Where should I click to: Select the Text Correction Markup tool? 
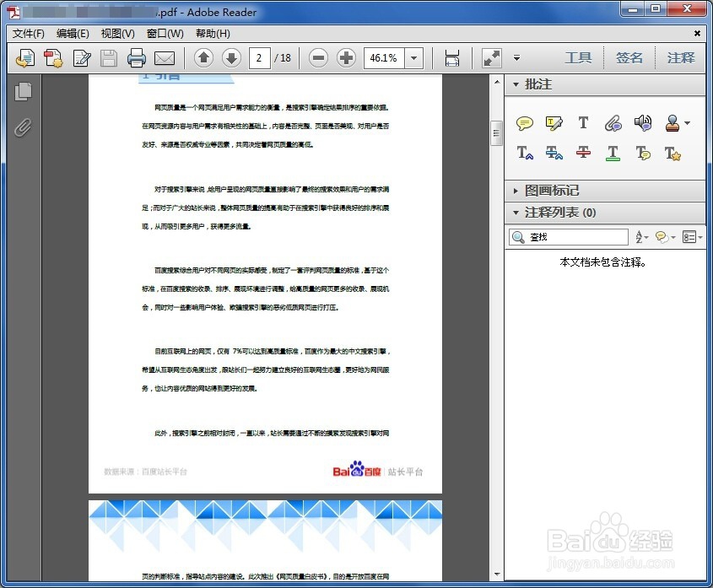[x=672, y=154]
